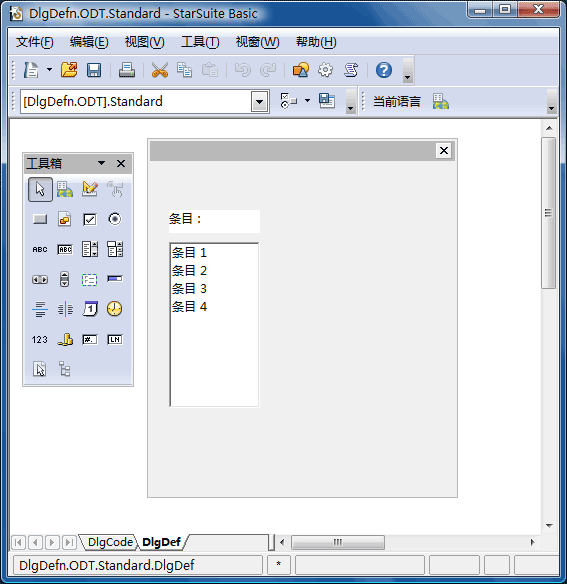The width and height of the screenshot is (567, 584).
Task: Select the Check Box control in toolbox
Action: point(90,219)
